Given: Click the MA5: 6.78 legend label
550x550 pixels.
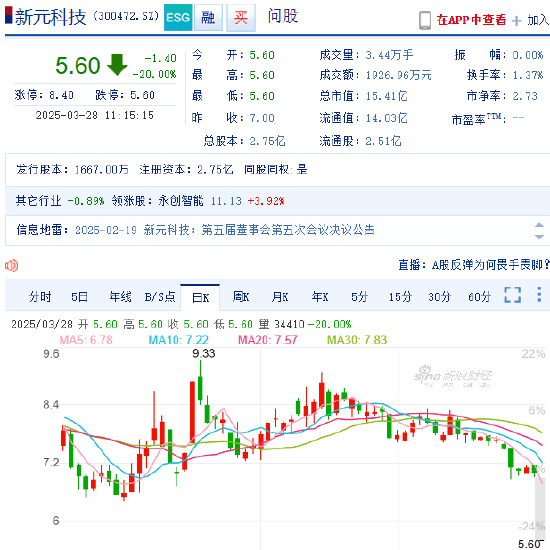Looking at the screenshot, I should pyautogui.click(x=86, y=340).
